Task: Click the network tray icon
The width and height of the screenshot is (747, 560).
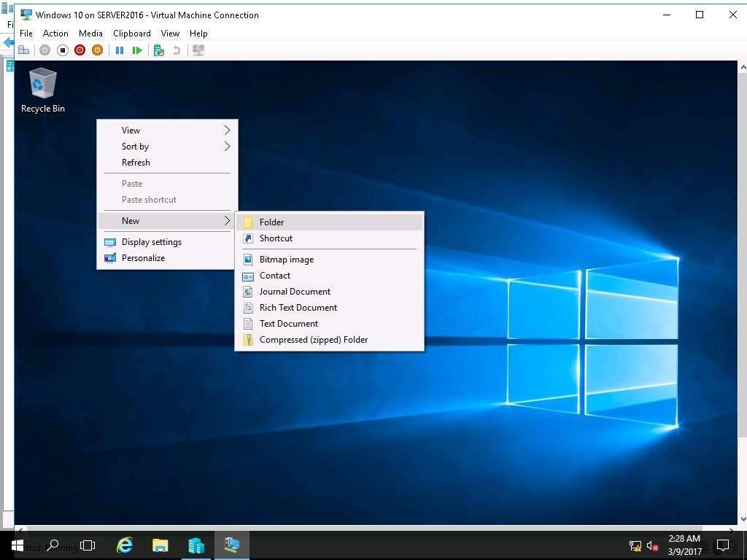Action: click(635, 545)
